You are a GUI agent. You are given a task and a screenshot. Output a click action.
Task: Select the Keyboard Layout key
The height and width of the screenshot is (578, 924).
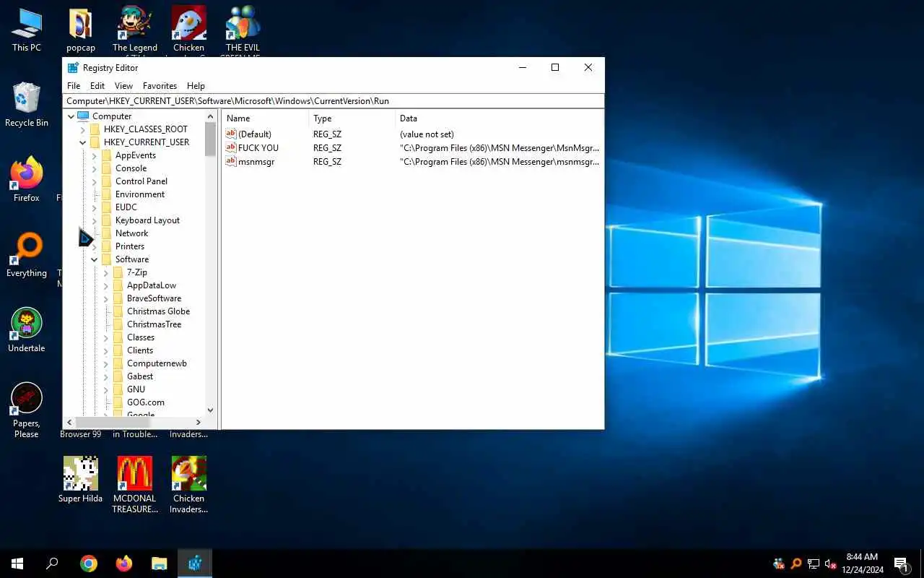point(147,220)
